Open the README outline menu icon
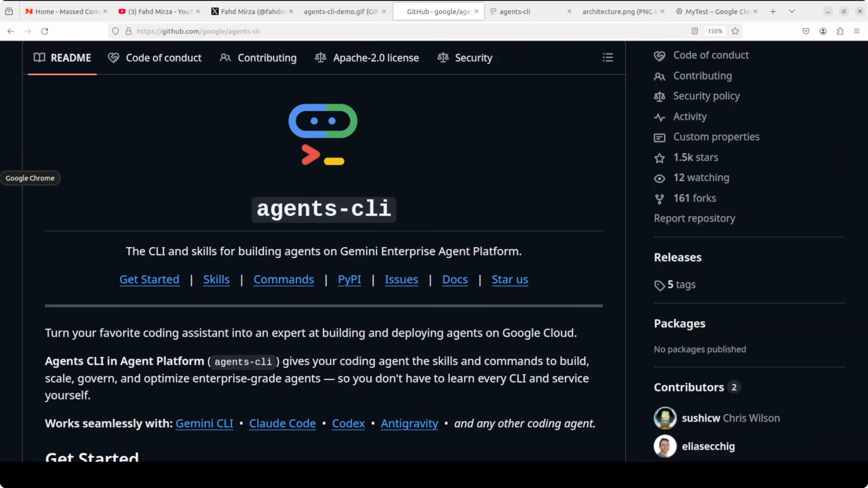The height and width of the screenshot is (488, 868). [x=608, y=57]
